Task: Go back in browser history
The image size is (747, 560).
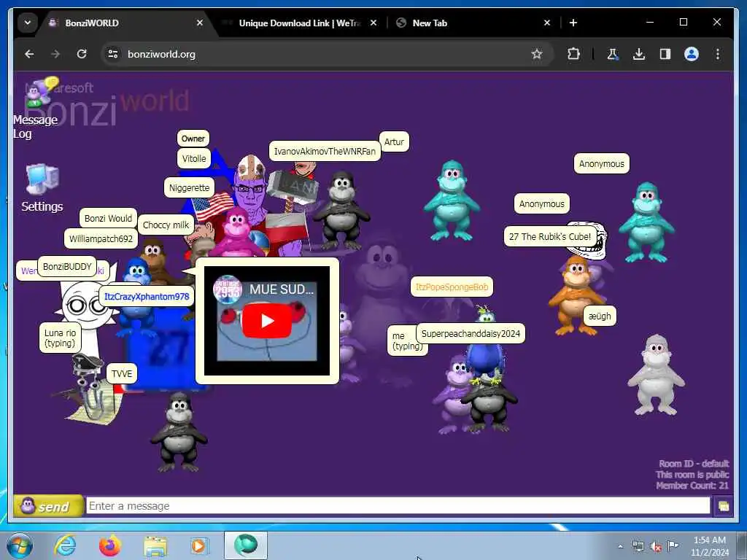Action: [29, 54]
